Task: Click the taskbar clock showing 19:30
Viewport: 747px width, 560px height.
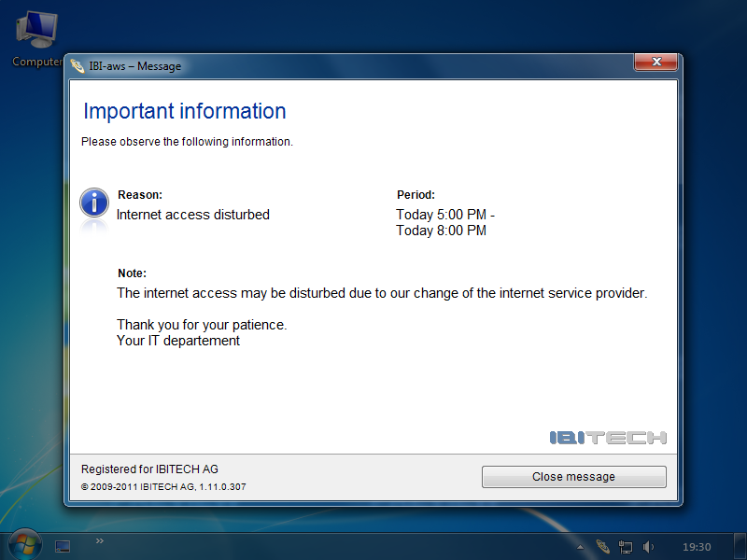Action: [697, 547]
